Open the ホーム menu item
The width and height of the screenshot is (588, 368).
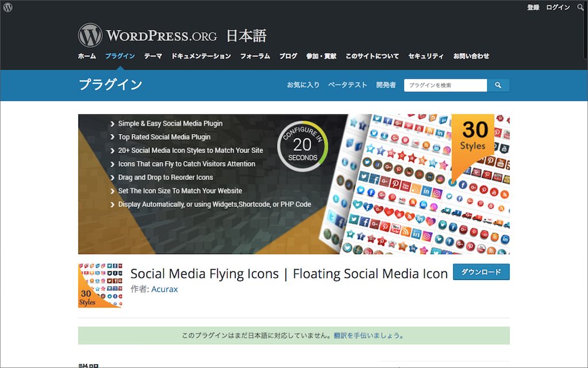click(87, 56)
